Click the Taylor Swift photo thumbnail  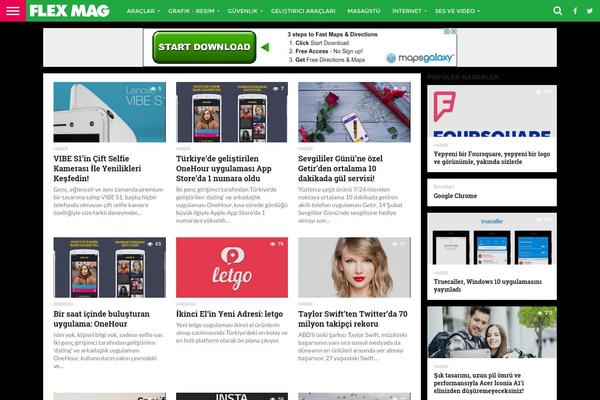[x=354, y=268]
